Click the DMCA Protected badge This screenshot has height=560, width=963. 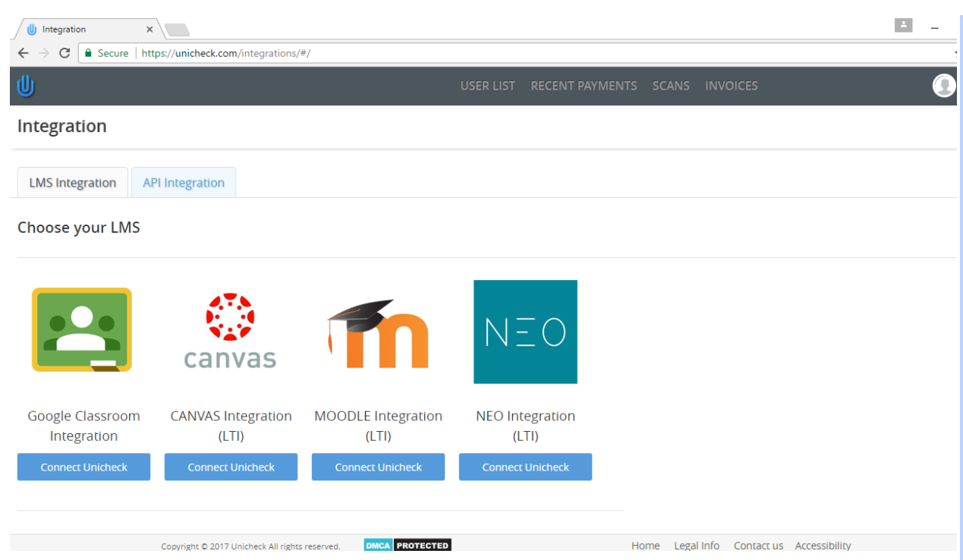click(408, 545)
